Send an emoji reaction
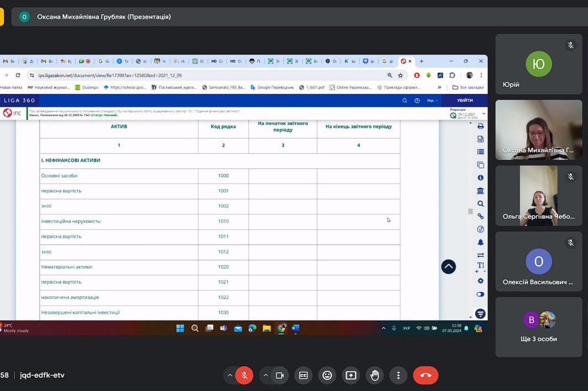Viewport: 588px width, 391px height. coord(327,376)
